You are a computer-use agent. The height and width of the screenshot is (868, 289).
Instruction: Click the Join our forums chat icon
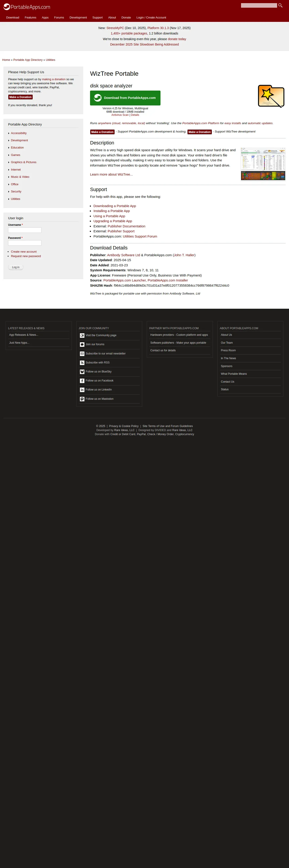(82, 344)
